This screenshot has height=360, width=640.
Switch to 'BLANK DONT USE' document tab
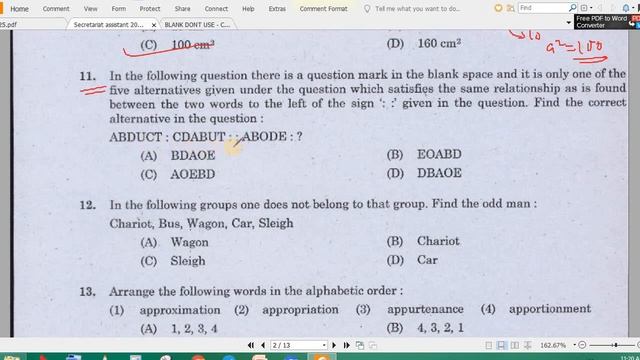coord(197,24)
